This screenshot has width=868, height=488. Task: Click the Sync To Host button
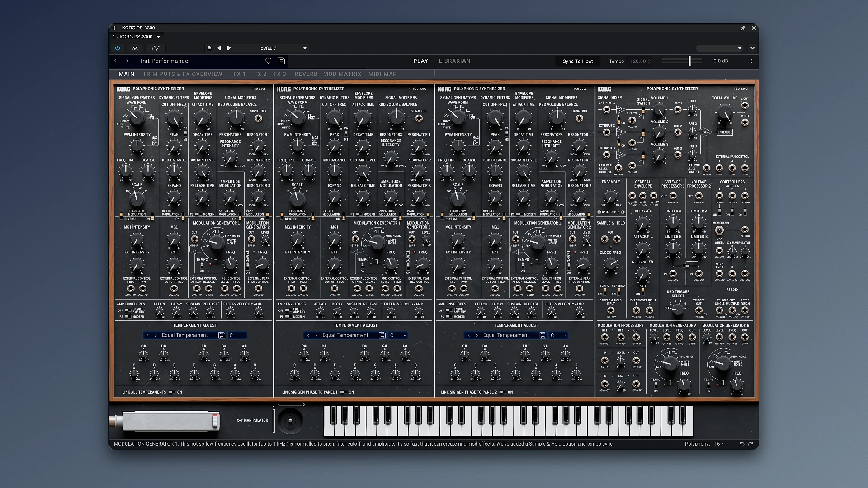(x=578, y=61)
